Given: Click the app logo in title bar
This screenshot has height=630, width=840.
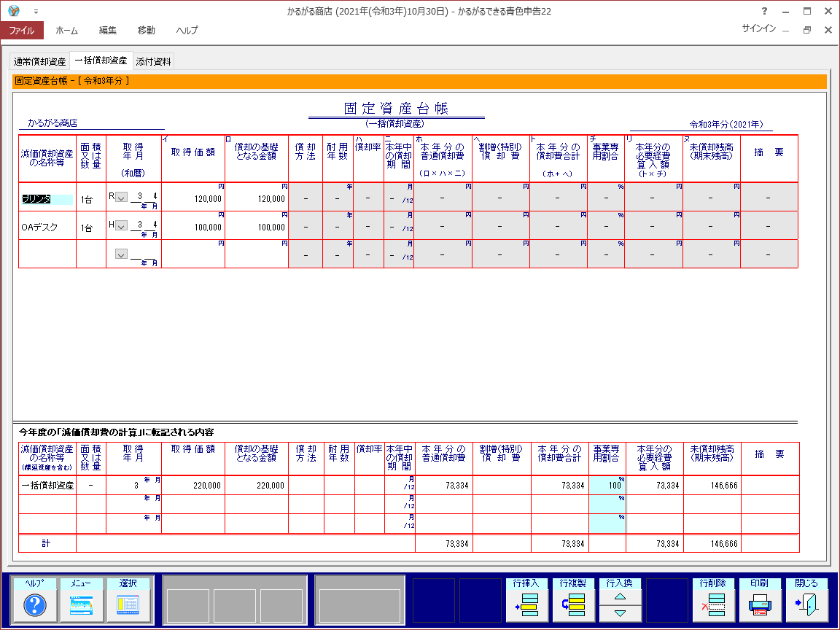Looking at the screenshot, I should [14, 11].
